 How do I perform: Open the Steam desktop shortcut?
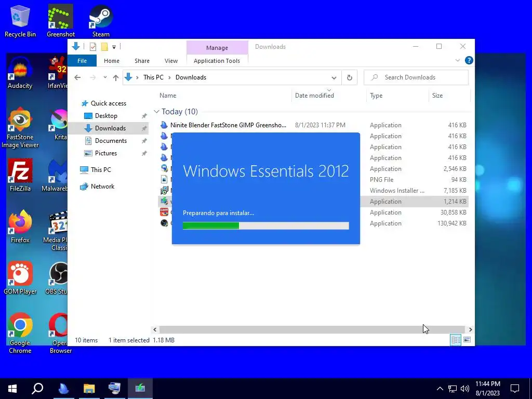click(101, 21)
